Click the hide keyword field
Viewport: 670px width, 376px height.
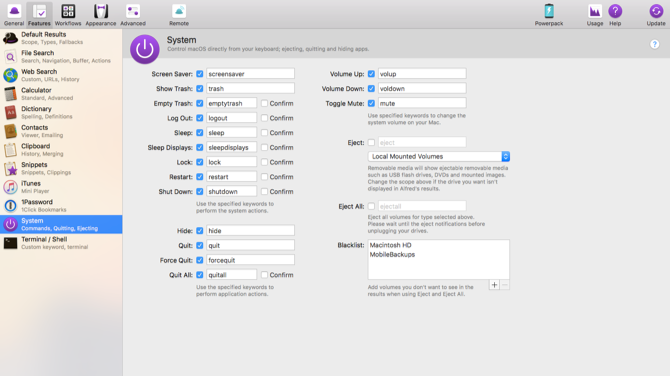click(250, 231)
